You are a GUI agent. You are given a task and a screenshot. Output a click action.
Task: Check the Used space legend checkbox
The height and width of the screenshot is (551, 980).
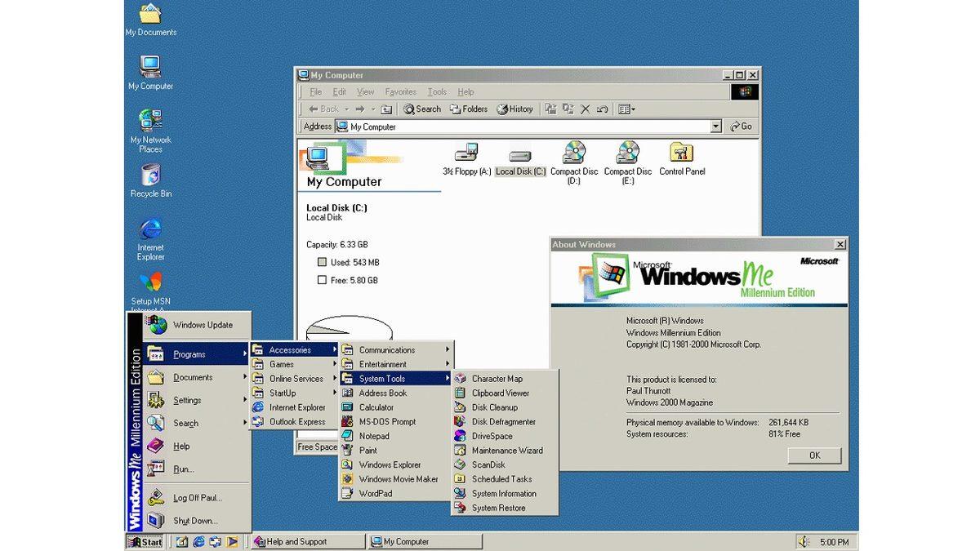tap(323, 261)
